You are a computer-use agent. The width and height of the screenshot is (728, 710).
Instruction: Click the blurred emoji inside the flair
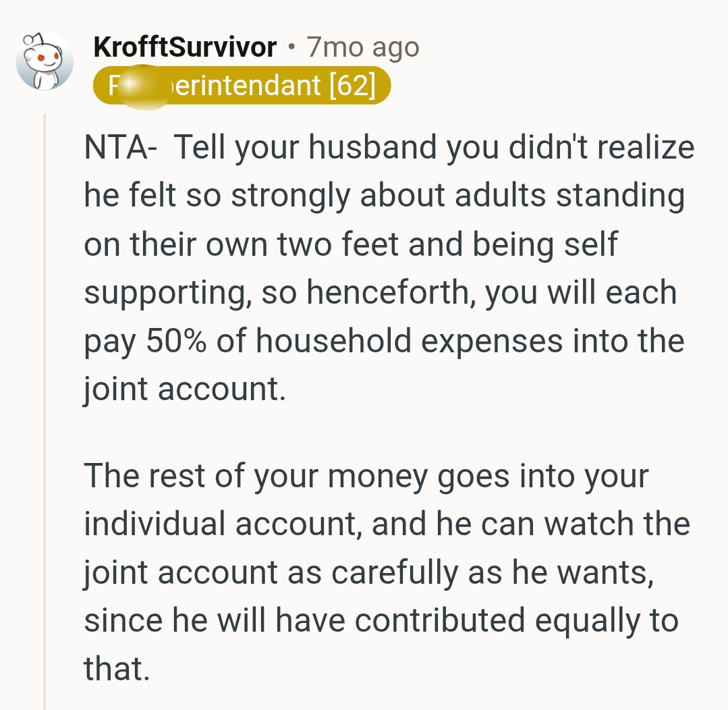pos(143,87)
